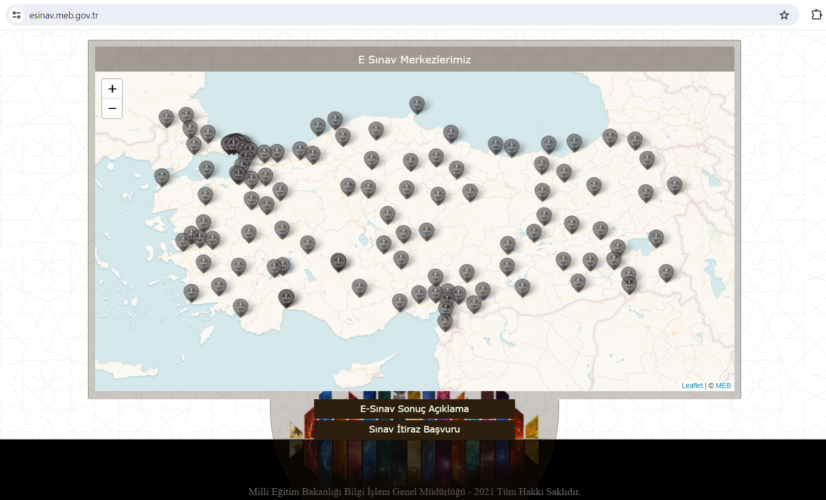Viewport: 826px width, 500px height.
Task: Click the map zoom out minus button
Action: (112, 109)
